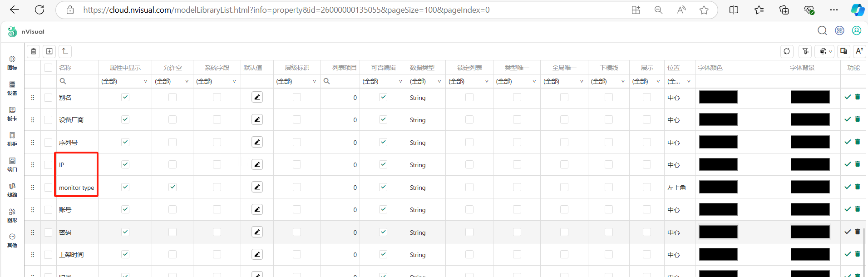Click the green confirm checkmark for IP row

[x=848, y=164]
